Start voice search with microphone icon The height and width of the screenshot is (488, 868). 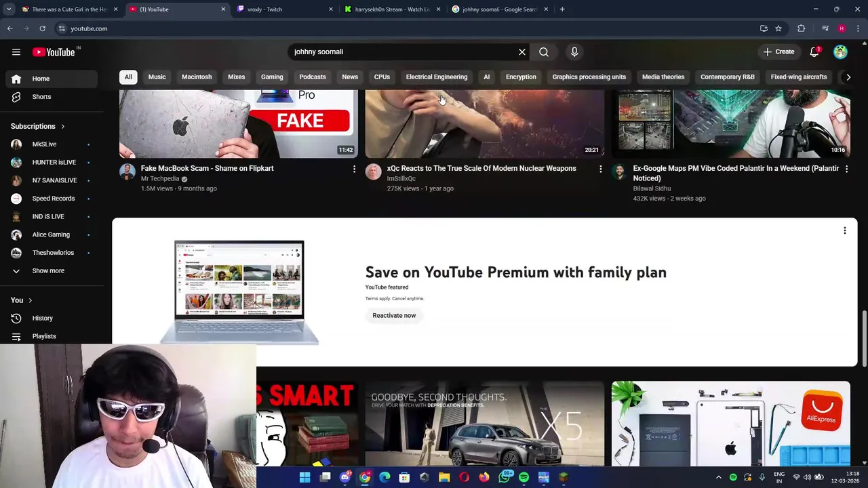pyautogui.click(x=574, y=52)
